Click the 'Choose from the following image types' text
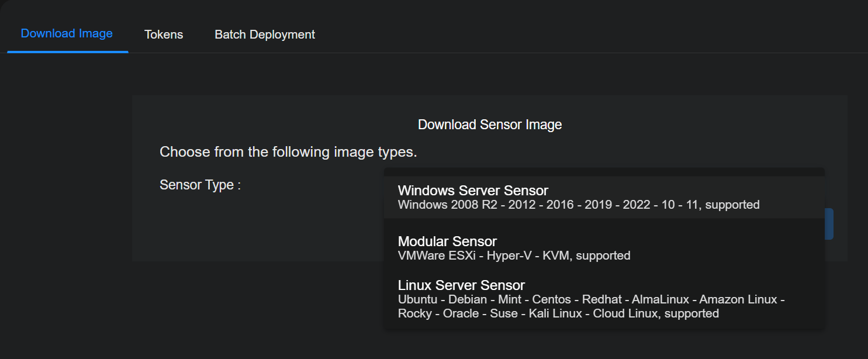Viewport: 868px width, 359px height. (288, 152)
